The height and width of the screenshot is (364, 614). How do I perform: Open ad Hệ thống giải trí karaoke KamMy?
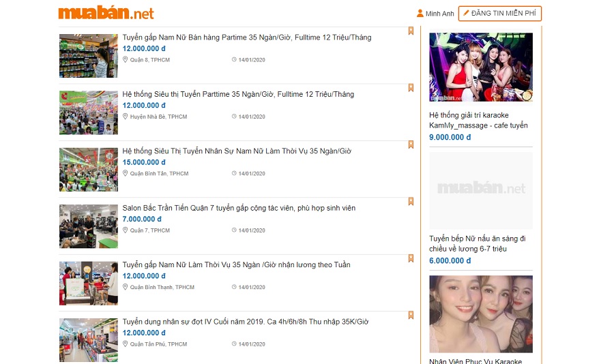(478, 120)
